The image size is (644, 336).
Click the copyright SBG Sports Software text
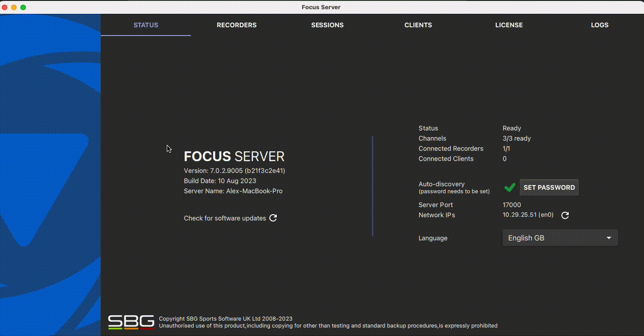[x=225, y=318]
